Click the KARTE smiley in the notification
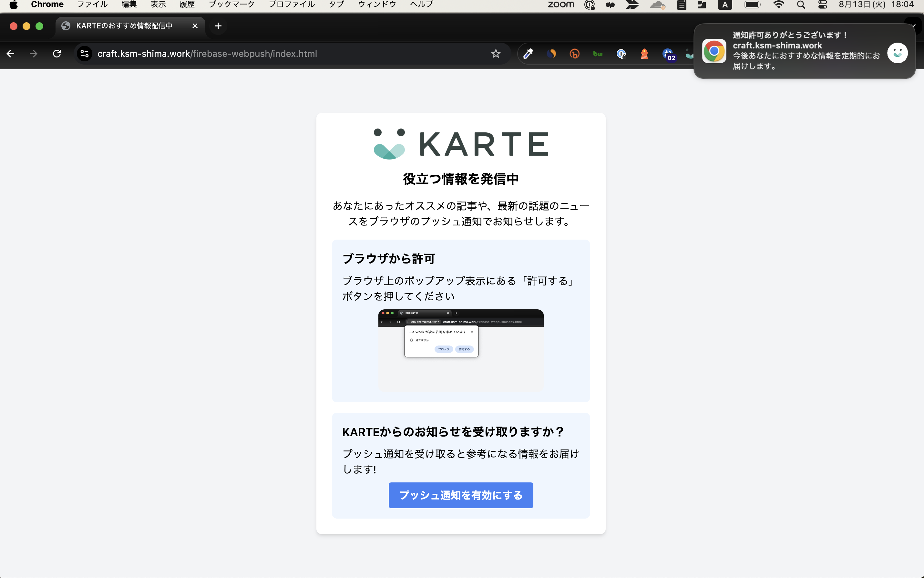This screenshot has width=924, height=578. pos(897,52)
